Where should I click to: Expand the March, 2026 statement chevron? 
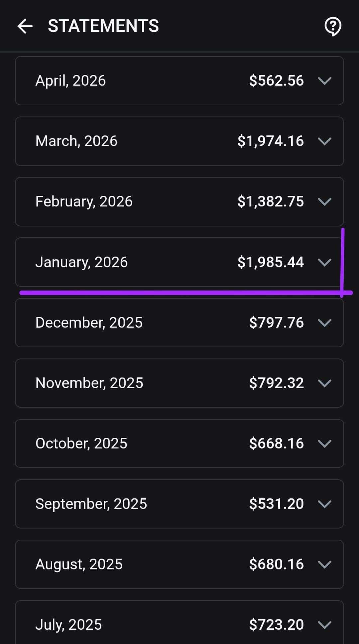click(x=324, y=141)
